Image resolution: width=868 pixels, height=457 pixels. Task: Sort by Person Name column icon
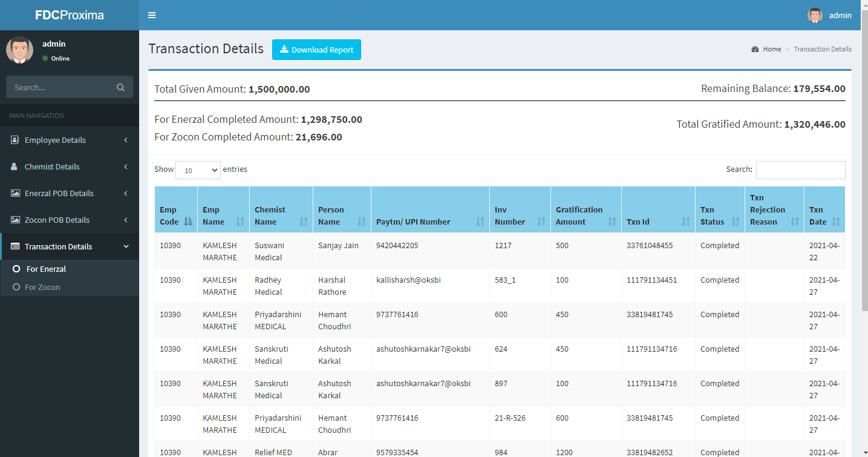362,222
